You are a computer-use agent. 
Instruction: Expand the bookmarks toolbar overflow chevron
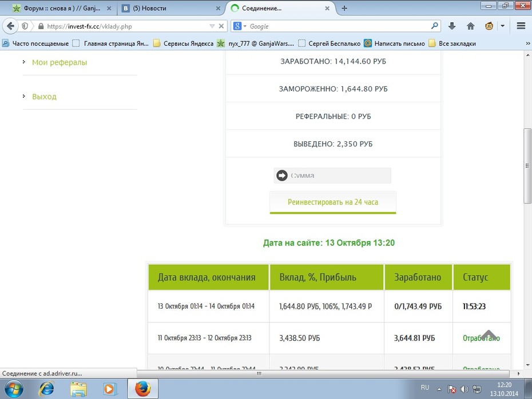pos(527,43)
